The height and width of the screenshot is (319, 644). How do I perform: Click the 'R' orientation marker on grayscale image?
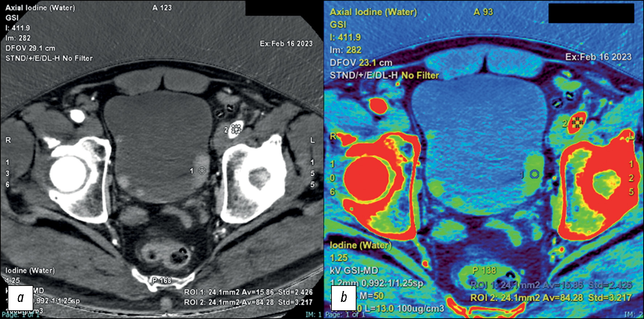coord(8,140)
